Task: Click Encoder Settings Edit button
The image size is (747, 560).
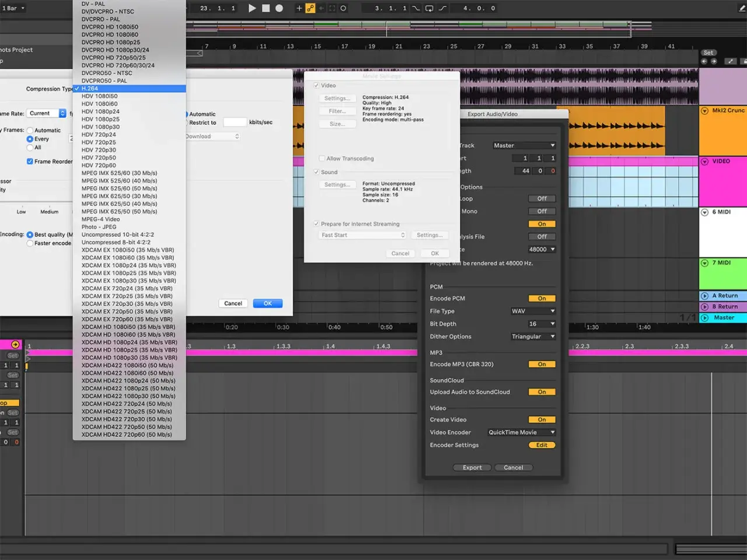Action: coord(542,445)
